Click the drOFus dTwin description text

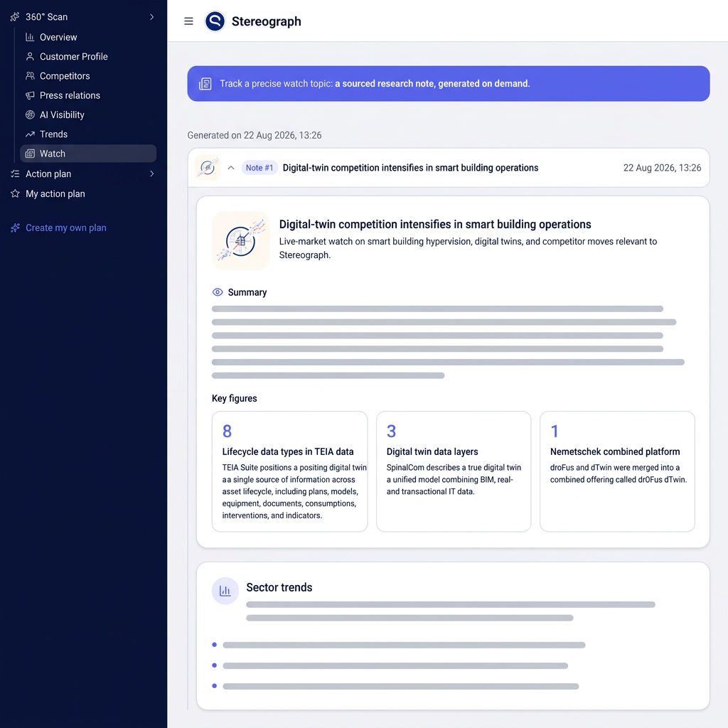point(619,473)
